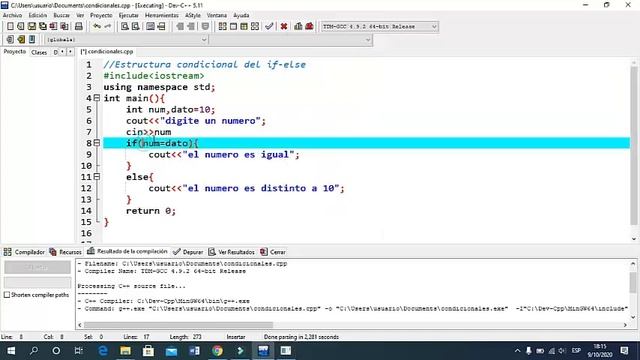This screenshot has width=640, height=360.
Task: Stop execution with the red X icon
Action: pyautogui.click(x=284, y=27)
